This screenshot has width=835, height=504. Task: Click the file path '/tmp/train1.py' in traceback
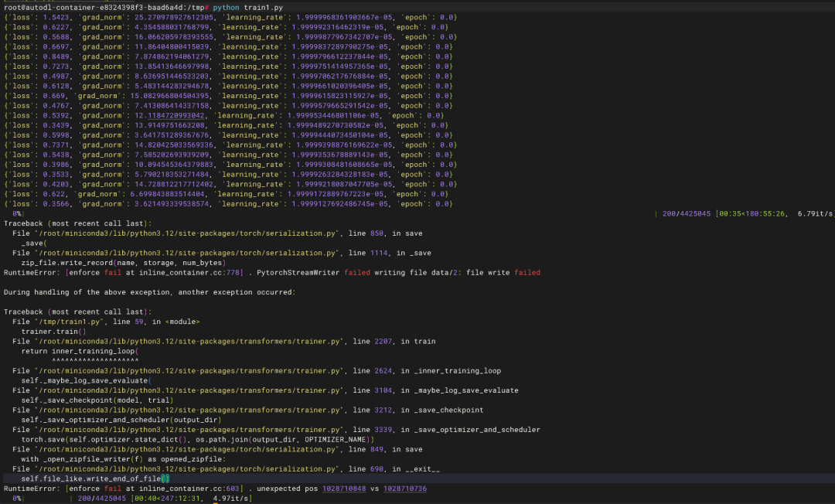coord(69,322)
